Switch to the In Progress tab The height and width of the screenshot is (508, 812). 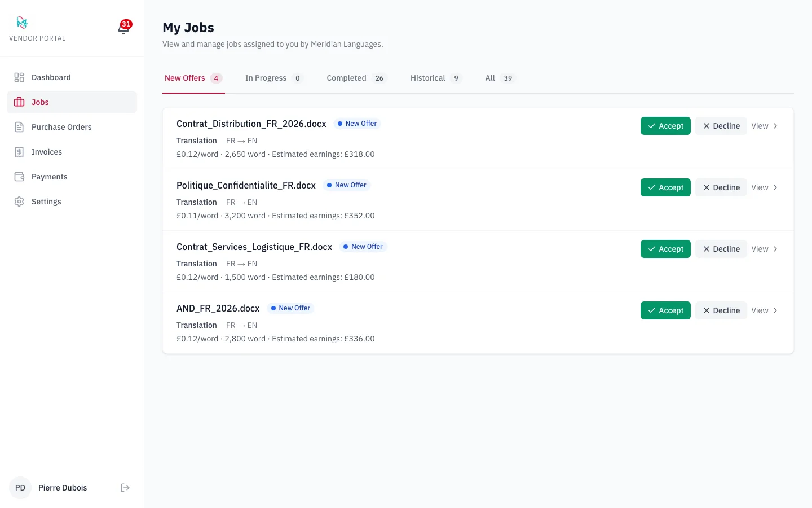(x=274, y=78)
